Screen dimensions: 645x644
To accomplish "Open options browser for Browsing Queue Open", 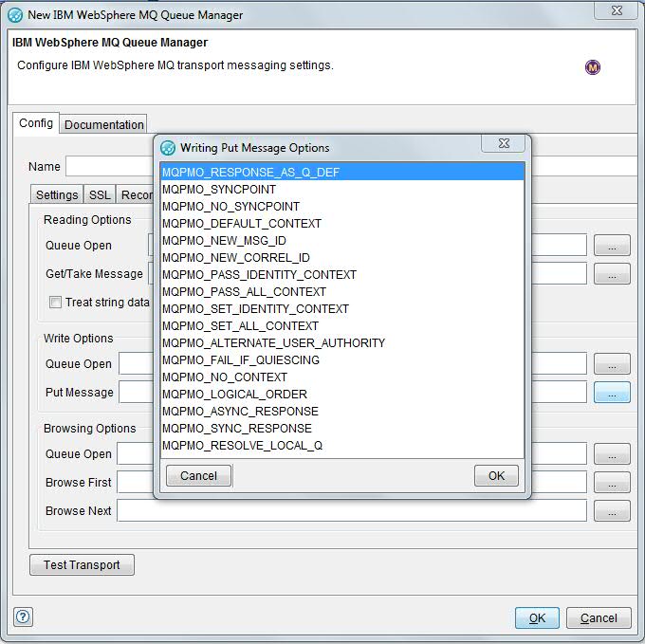I will pyautogui.click(x=612, y=454).
